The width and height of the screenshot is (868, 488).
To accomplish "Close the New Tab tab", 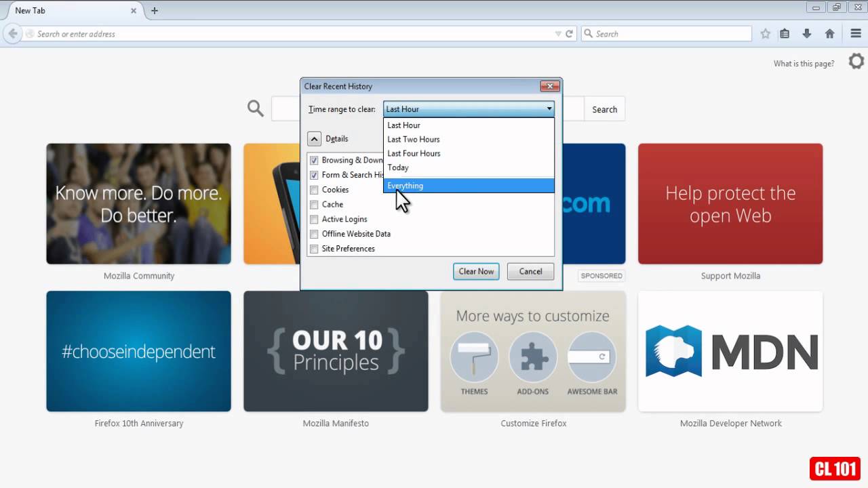I will click(x=134, y=11).
